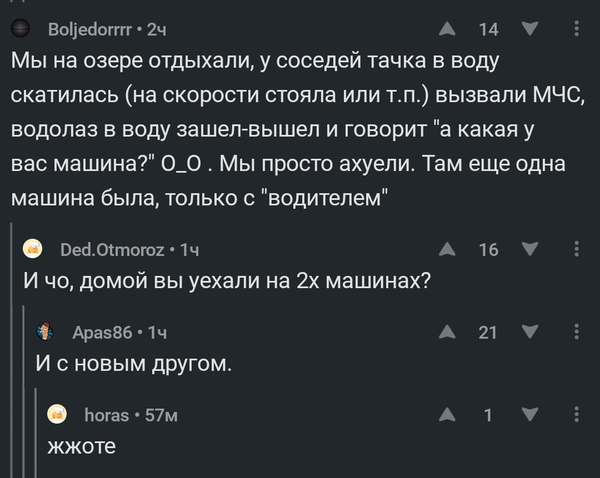Image resolution: width=600 pixels, height=478 pixels.
Task: Upvote the horas comment
Action: tap(445, 416)
